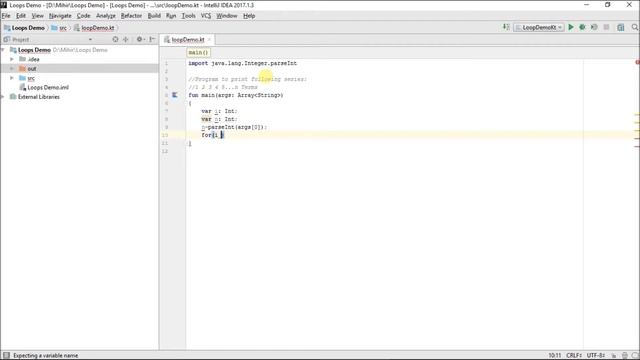Change file encoding UTF-8 selector
640x360 pixels.
coord(596,356)
